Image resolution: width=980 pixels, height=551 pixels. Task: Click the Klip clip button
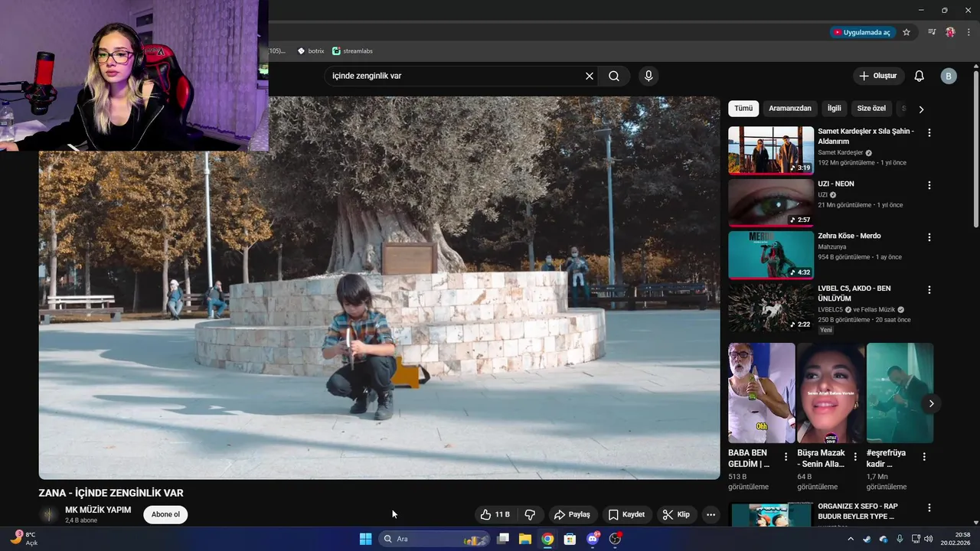[676, 514]
